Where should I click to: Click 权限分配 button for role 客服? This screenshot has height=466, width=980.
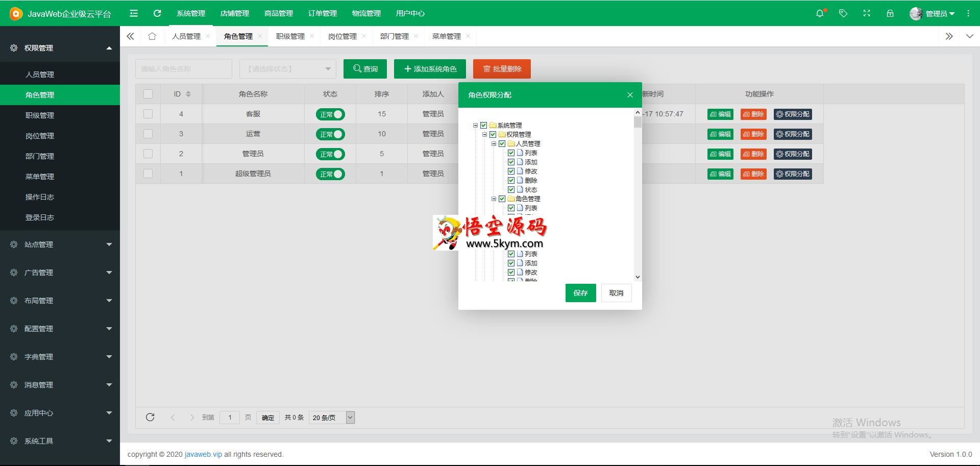793,114
